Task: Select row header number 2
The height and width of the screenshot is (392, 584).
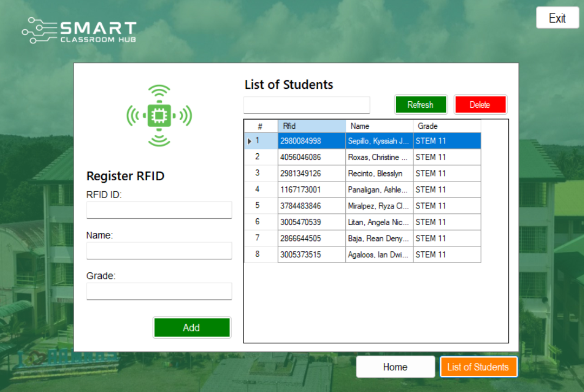Action: pyautogui.click(x=261, y=157)
